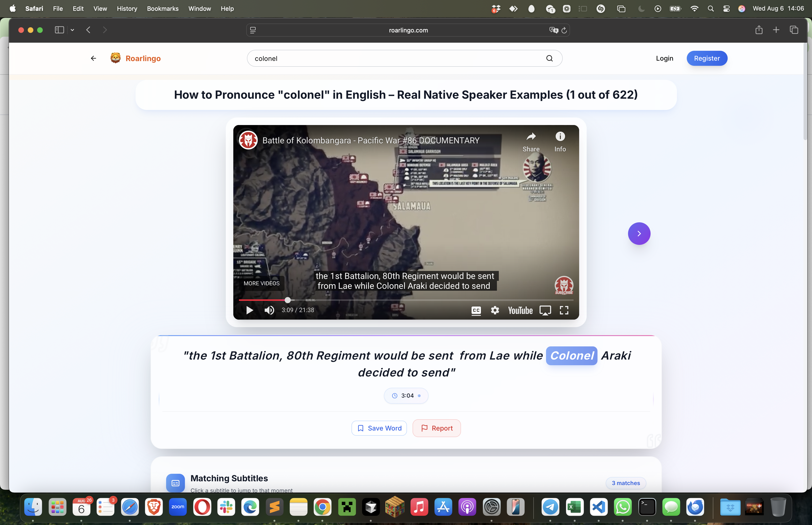The height and width of the screenshot is (525, 812).
Task: Open the Bookmarks menu
Action: (x=163, y=8)
